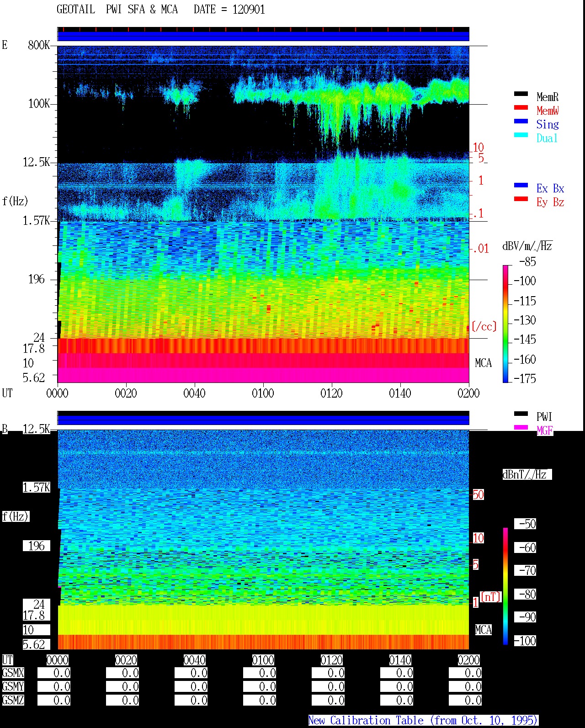The width and height of the screenshot is (585, 728).
Task: Click the [nT] unit label beside B panel
Action: (490, 597)
